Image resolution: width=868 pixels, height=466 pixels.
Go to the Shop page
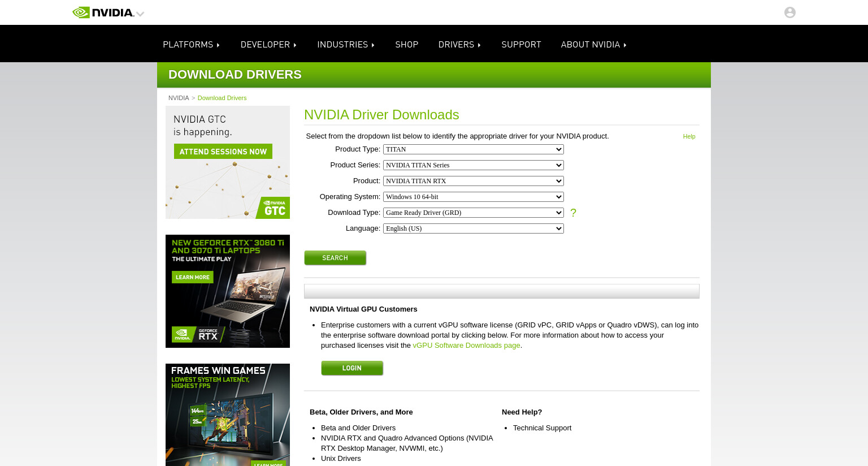pos(407,45)
